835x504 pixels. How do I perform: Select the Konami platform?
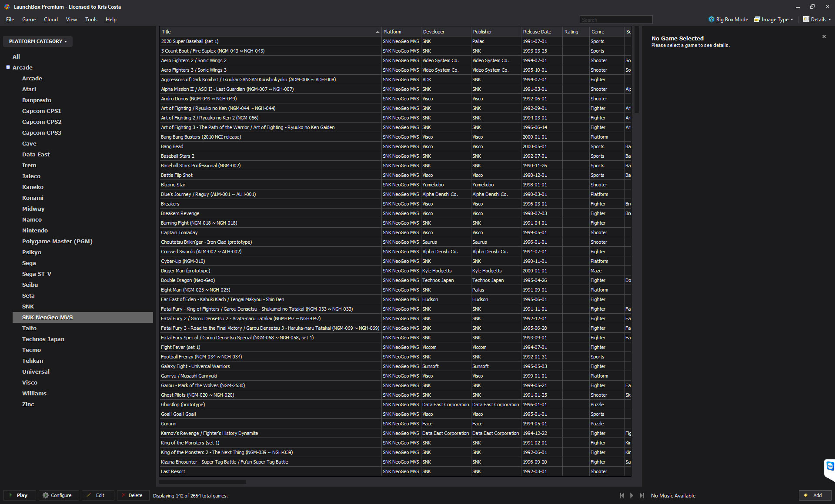(x=33, y=198)
